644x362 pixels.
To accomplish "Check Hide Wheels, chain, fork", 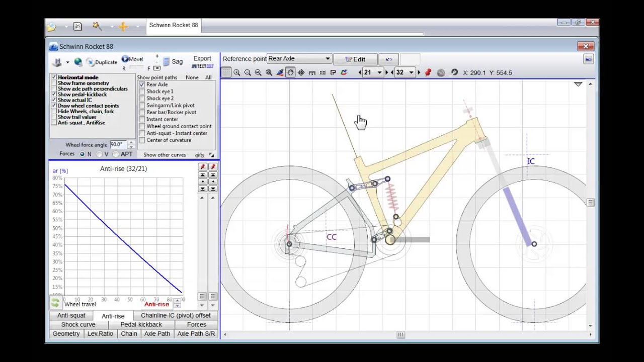I will (x=54, y=111).
